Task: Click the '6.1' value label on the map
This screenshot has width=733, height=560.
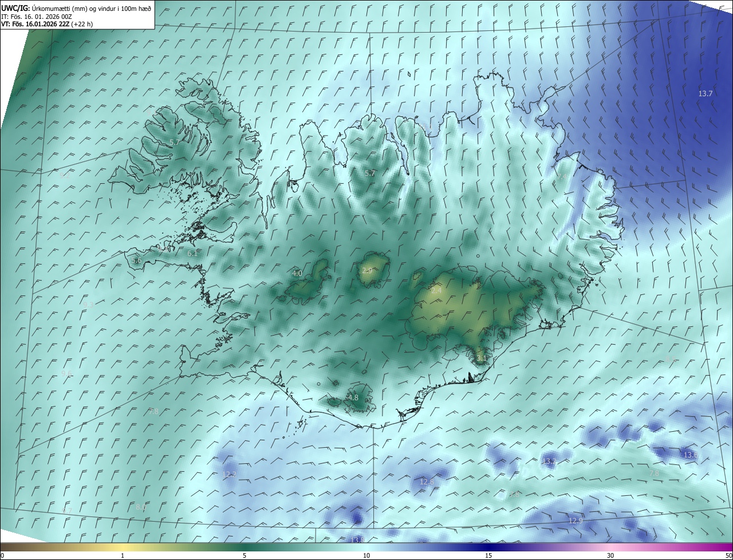Action: [192, 253]
